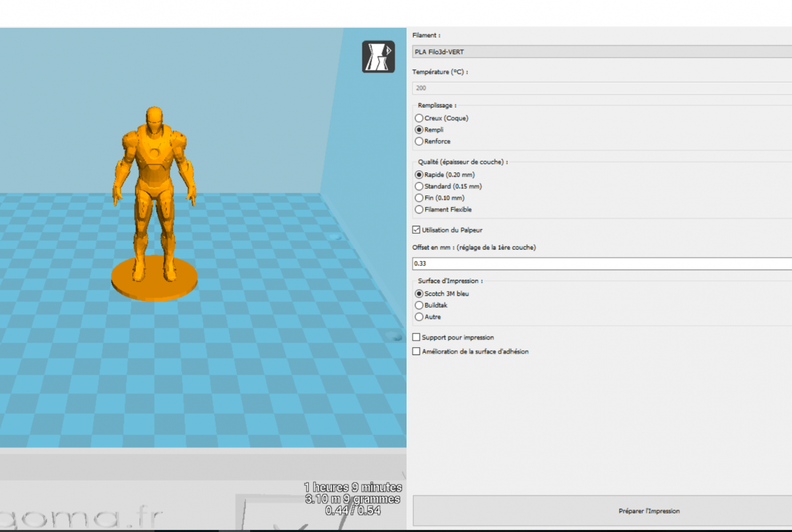This screenshot has width=792, height=532.
Task: Select the orange Iron Man model
Action: click(x=154, y=204)
